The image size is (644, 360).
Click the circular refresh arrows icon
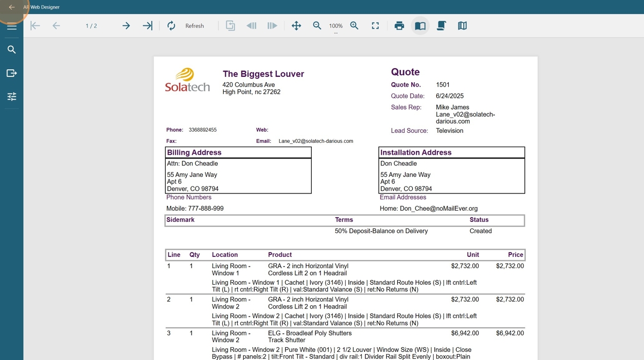click(x=171, y=26)
